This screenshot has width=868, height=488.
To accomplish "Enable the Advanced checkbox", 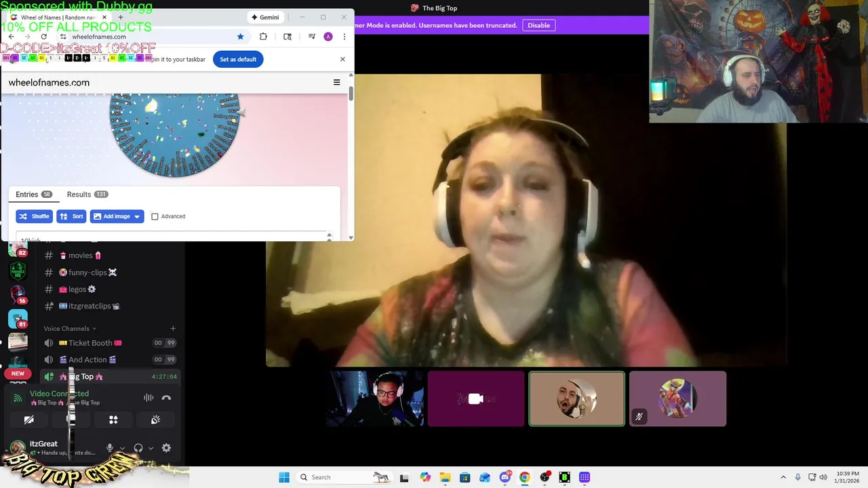I will (x=155, y=216).
